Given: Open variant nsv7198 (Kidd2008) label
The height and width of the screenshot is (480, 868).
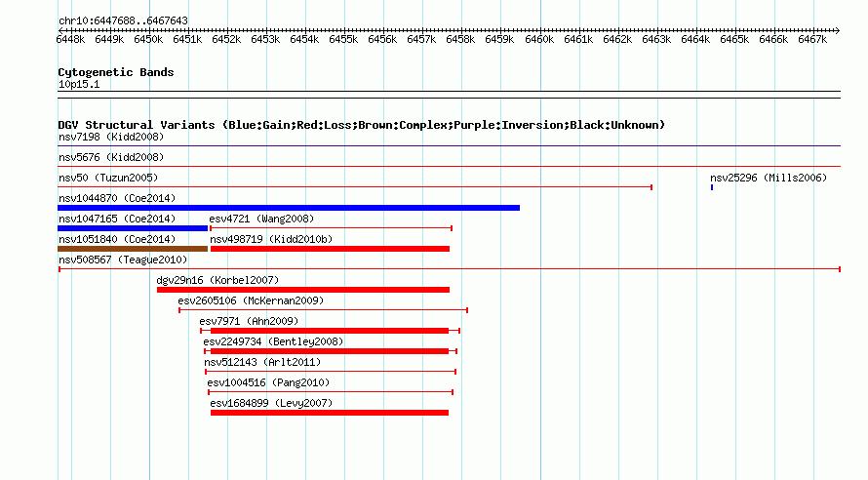Looking at the screenshot, I should 111,137.
